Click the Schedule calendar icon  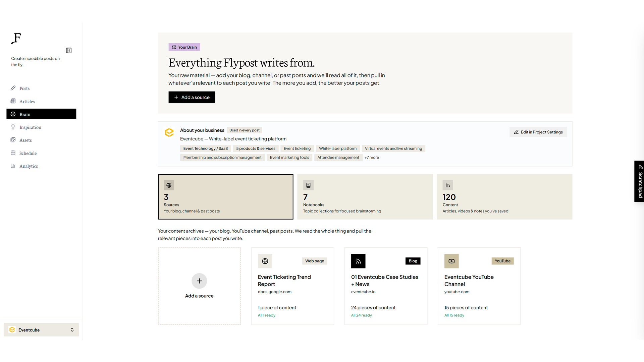(13, 153)
